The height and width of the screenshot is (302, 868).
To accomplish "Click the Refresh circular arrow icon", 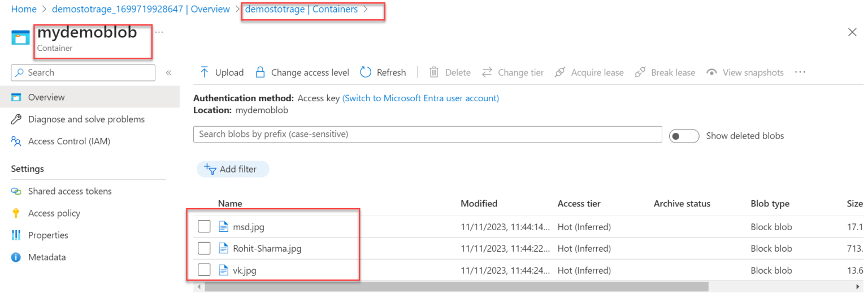I will click(x=366, y=72).
